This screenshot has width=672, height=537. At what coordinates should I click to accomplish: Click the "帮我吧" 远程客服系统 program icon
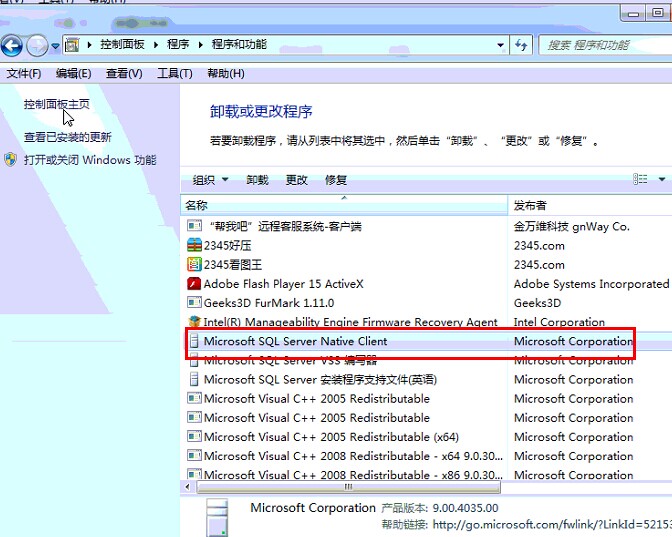194,225
